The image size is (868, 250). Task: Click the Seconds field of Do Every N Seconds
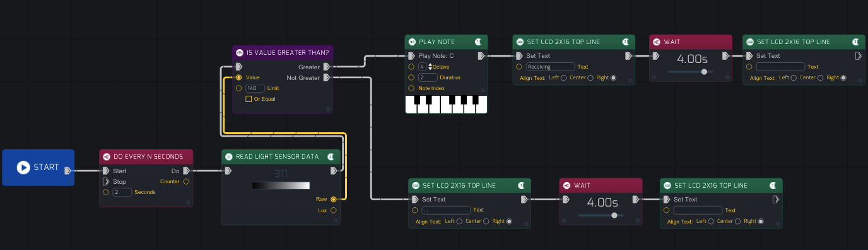pos(122,192)
